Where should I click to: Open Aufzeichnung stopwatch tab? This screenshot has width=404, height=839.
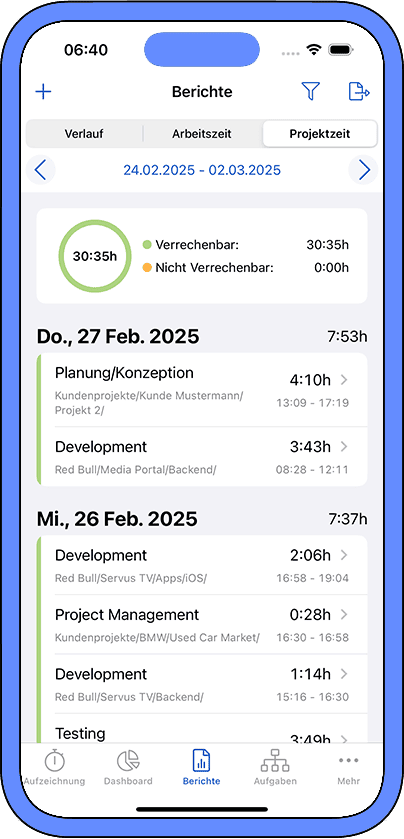pyautogui.click(x=55, y=767)
